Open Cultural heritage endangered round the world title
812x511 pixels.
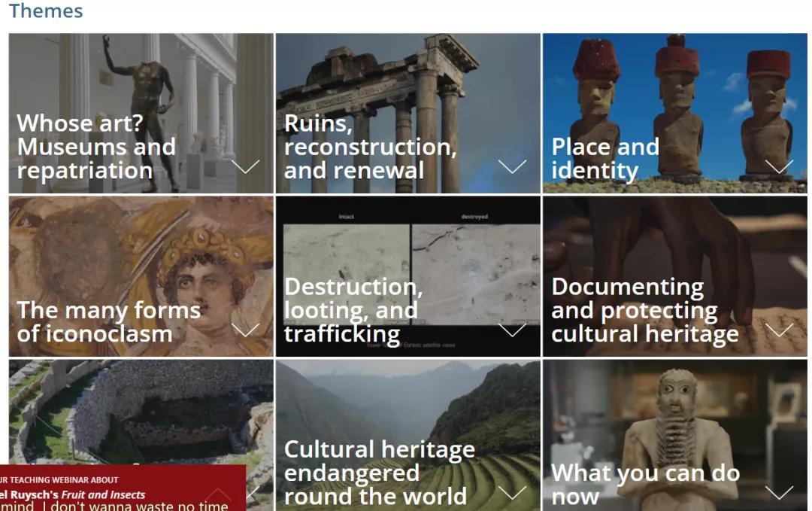379,473
